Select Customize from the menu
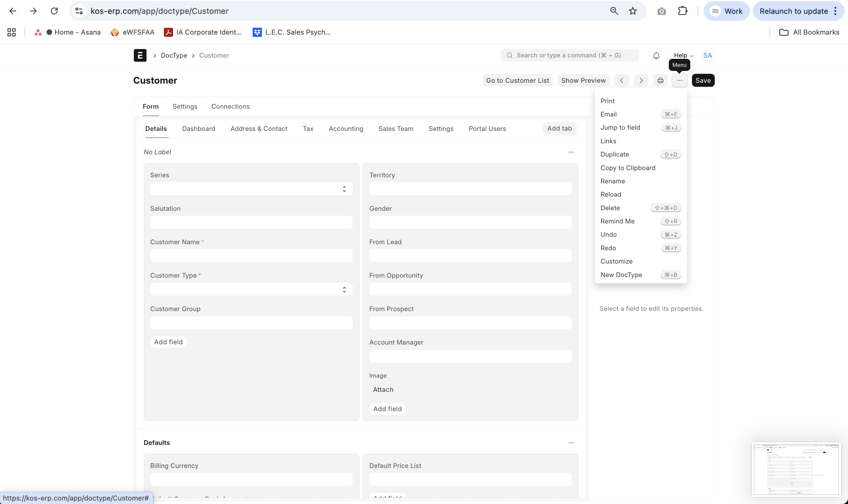The width and height of the screenshot is (848, 504). pos(616,261)
